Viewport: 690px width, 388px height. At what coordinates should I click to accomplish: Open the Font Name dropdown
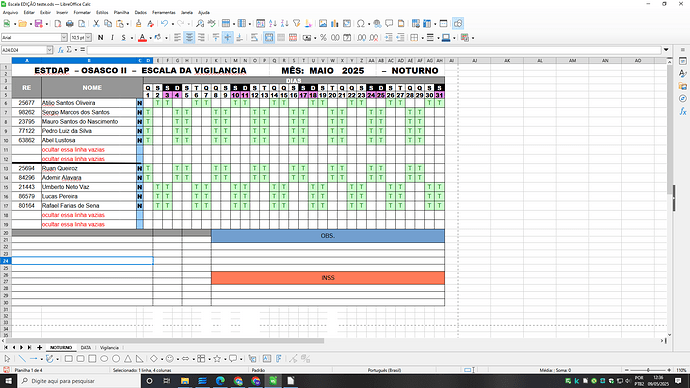[64, 38]
